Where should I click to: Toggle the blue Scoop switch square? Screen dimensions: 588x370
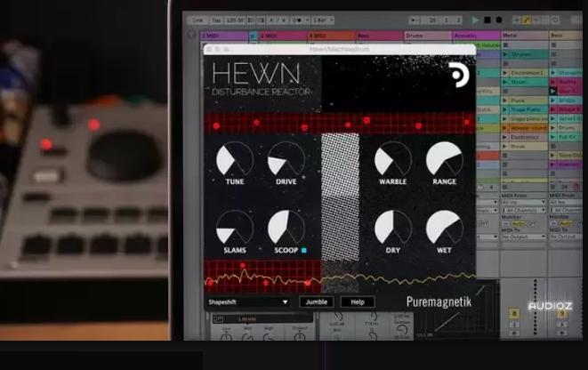tap(304, 250)
